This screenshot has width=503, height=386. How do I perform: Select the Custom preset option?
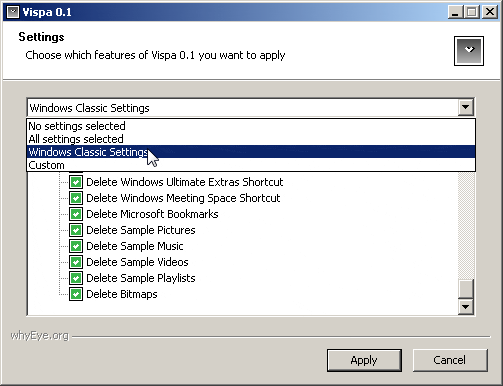point(251,165)
